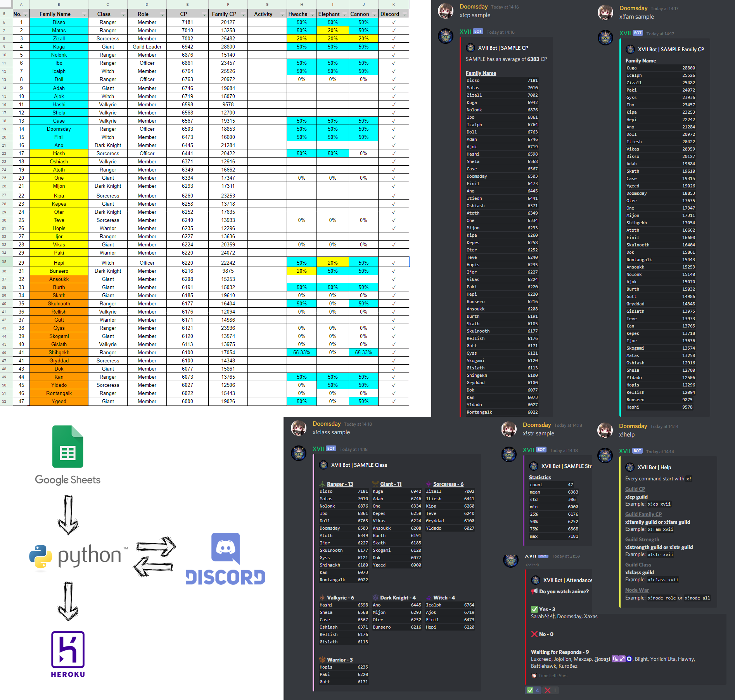Open the filter dropdown on the Activity column
The height and width of the screenshot is (700, 735).
[x=283, y=14]
